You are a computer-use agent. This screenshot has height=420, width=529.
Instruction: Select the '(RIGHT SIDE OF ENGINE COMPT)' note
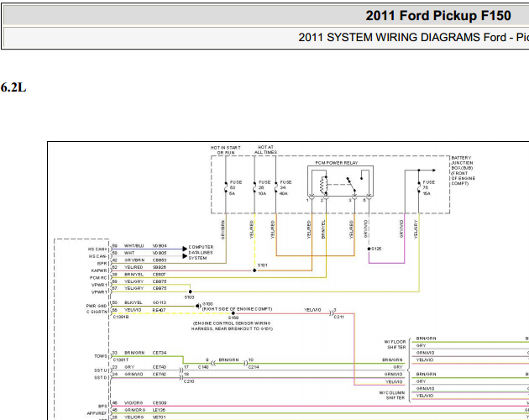[237, 309]
